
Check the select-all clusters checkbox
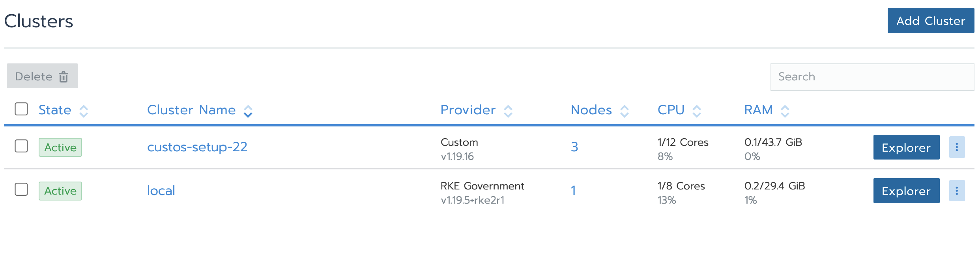(21, 109)
